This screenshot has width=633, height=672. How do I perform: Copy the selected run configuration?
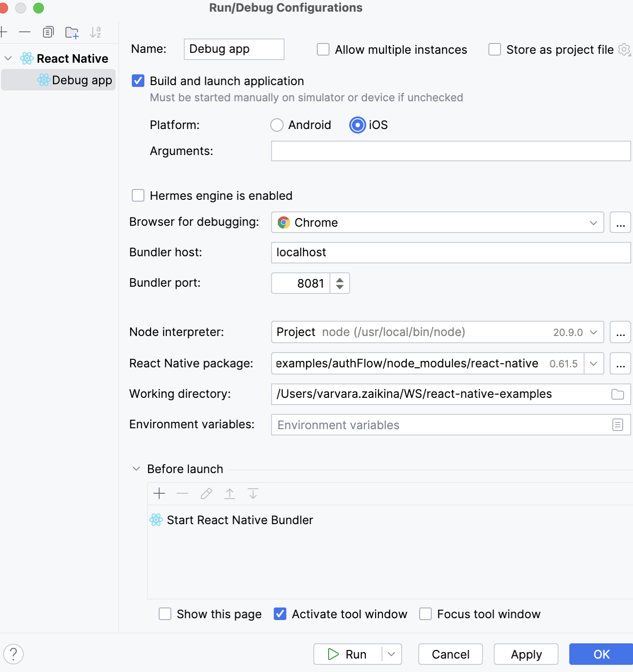pyautogui.click(x=48, y=32)
